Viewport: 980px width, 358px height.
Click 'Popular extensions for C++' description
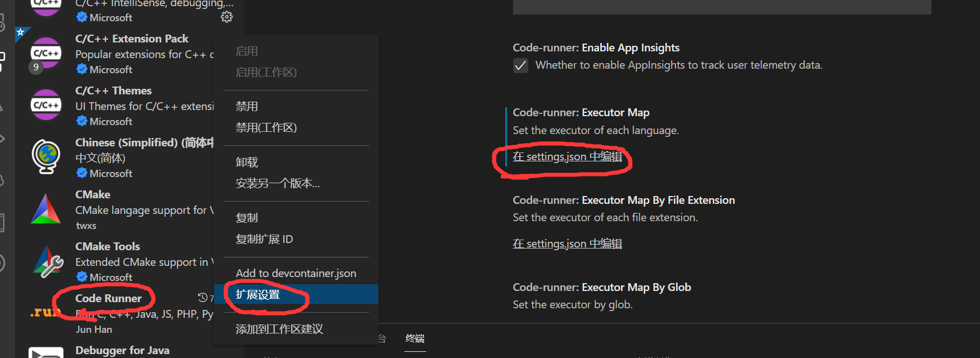[x=144, y=54]
